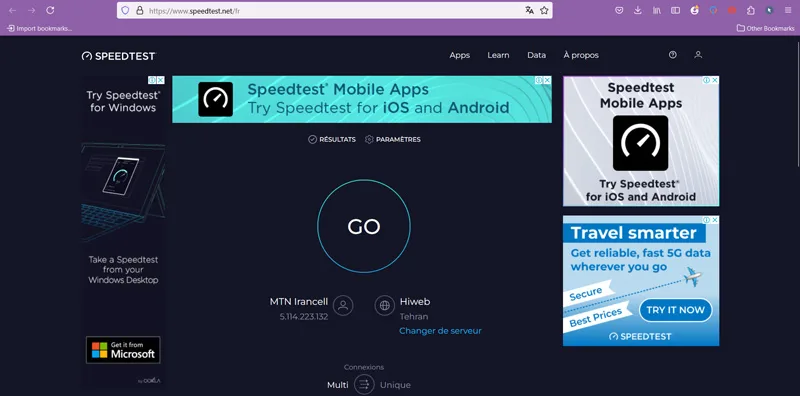Click the translate page icon in address bar
The image size is (800, 396).
coord(530,10)
